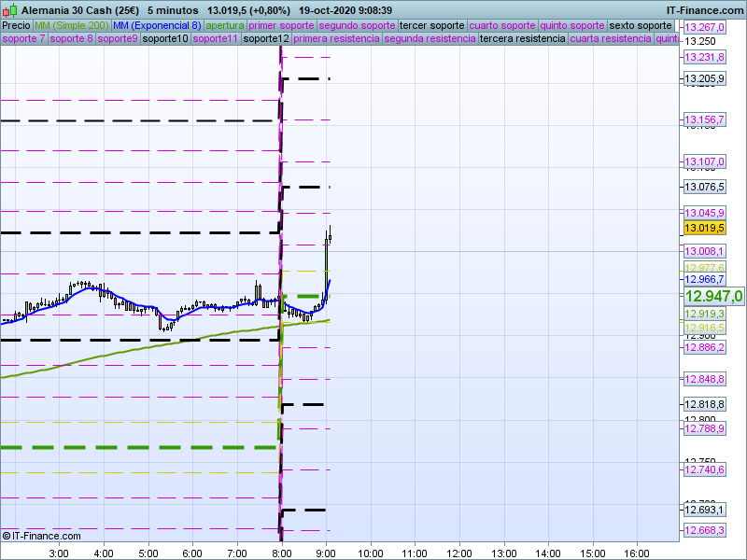Image resolution: width=747 pixels, height=560 pixels.
Task: Click the IT-Finance.com link at top right
Action: [x=706, y=8]
